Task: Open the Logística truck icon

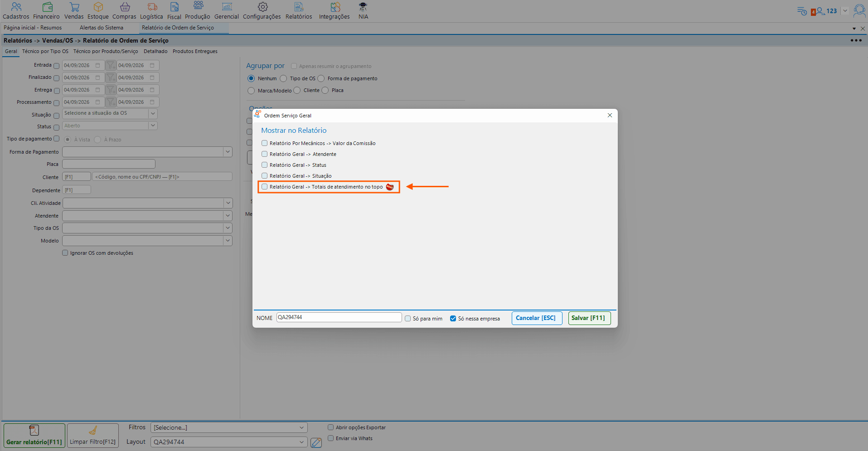Action: click(x=152, y=7)
